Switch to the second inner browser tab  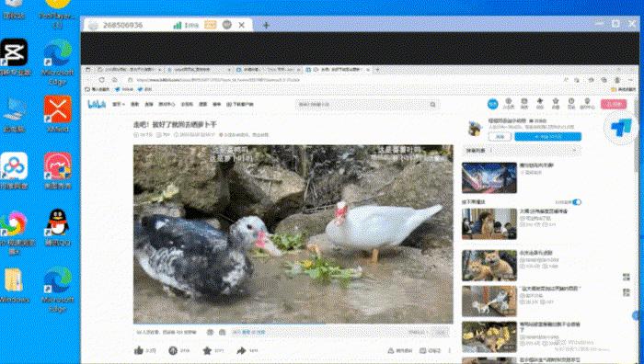point(199,70)
